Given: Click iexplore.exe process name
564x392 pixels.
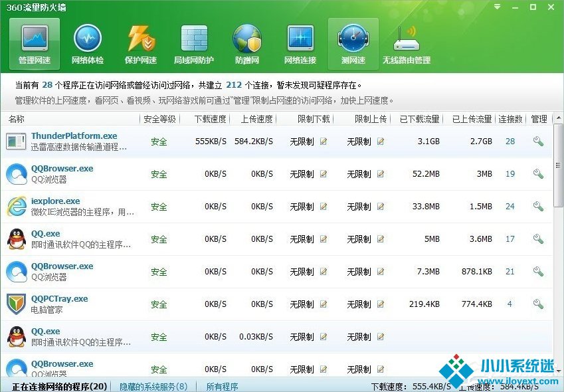Looking at the screenshot, I should click(55, 201).
